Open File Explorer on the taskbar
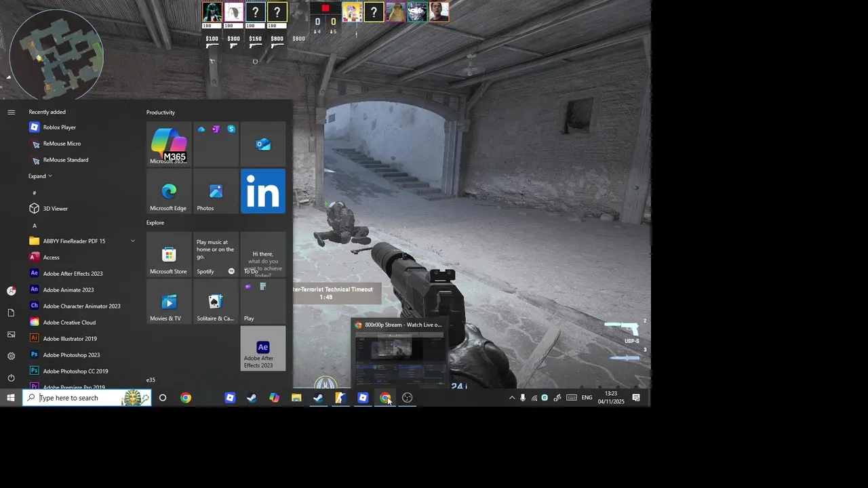This screenshot has height=488, width=868. (296, 398)
